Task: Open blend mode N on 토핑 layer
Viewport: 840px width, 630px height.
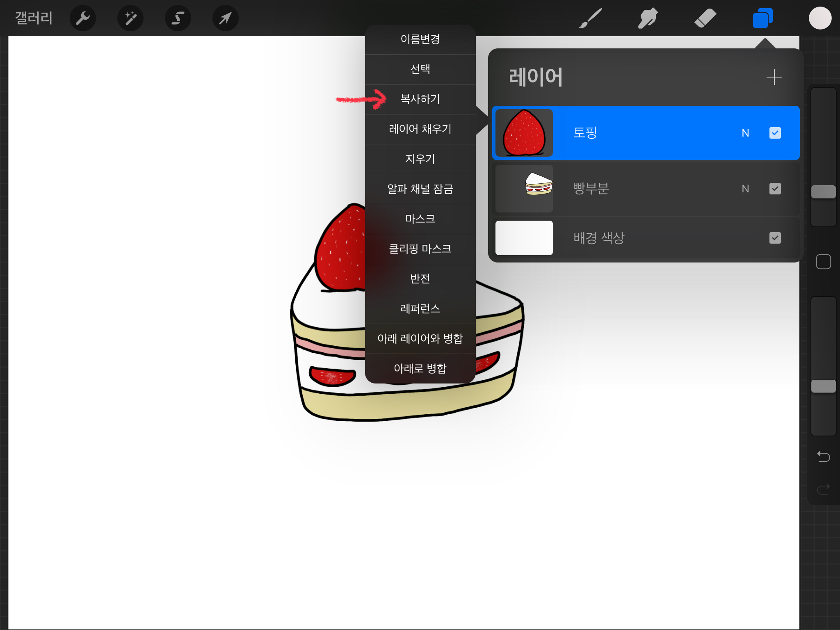Action: (x=745, y=133)
